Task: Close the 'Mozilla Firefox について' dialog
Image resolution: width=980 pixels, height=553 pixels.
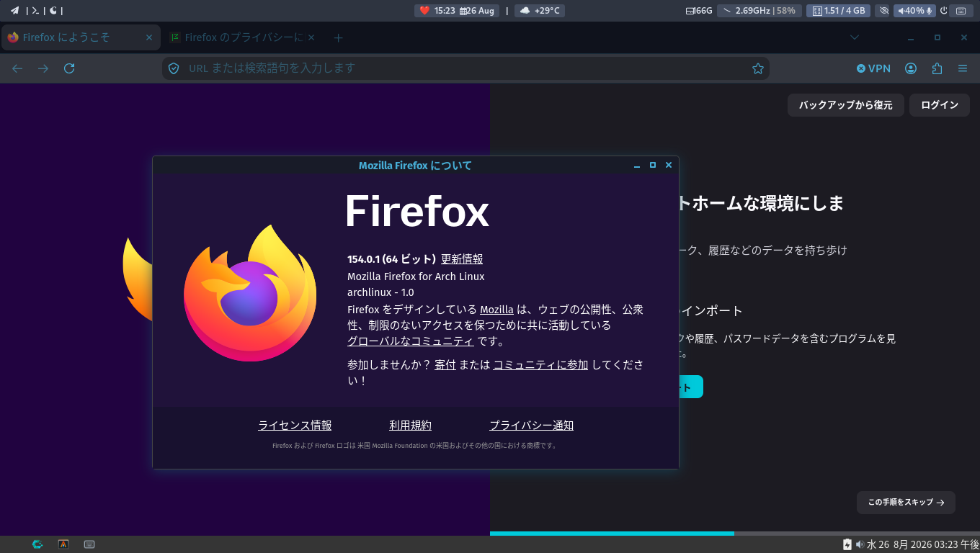Action: 669,166
